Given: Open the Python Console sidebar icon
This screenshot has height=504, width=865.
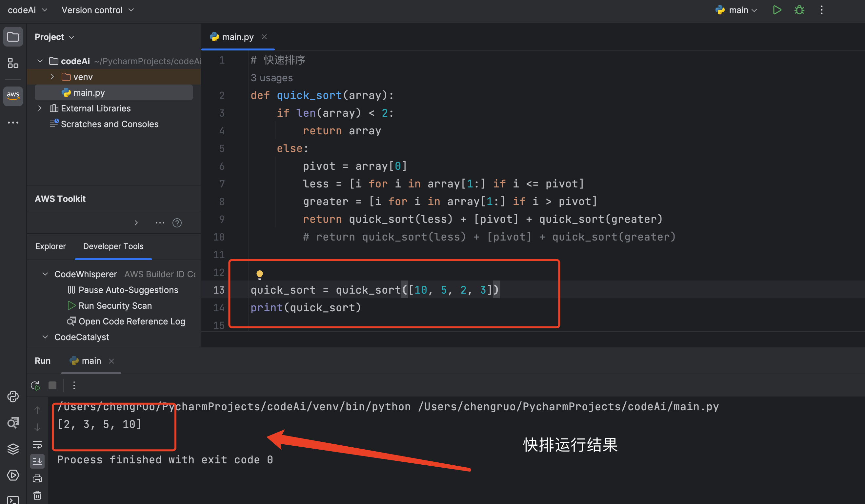Looking at the screenshot, I should coord(13,397).
